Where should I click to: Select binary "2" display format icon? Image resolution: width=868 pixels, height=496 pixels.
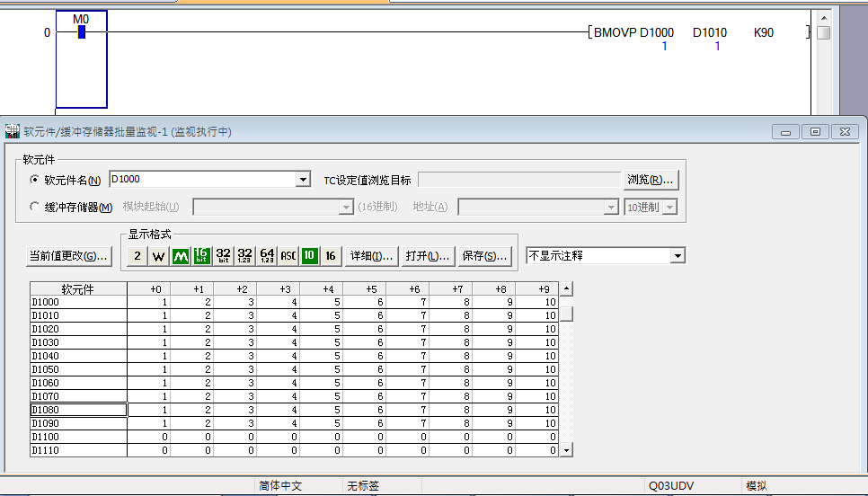[137, 256]
